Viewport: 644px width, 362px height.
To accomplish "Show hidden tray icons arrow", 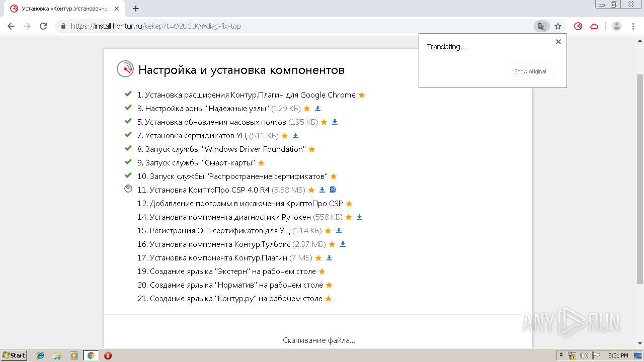I will (561, 355).
